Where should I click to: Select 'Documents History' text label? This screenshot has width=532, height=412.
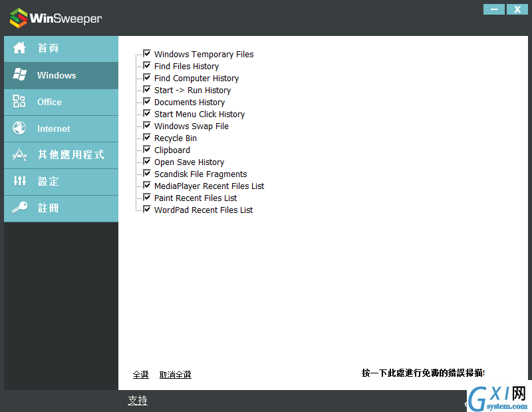tap(190, 103)
